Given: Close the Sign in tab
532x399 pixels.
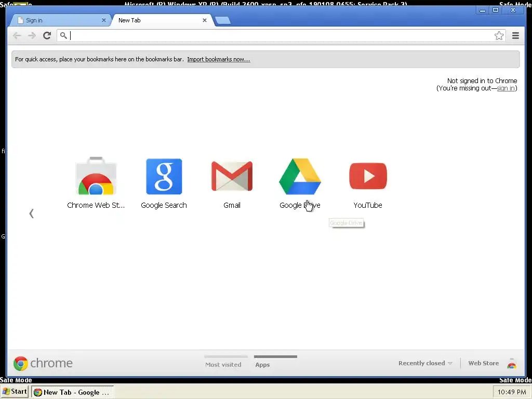Looking at the screenshot, I should pos(104,20).
